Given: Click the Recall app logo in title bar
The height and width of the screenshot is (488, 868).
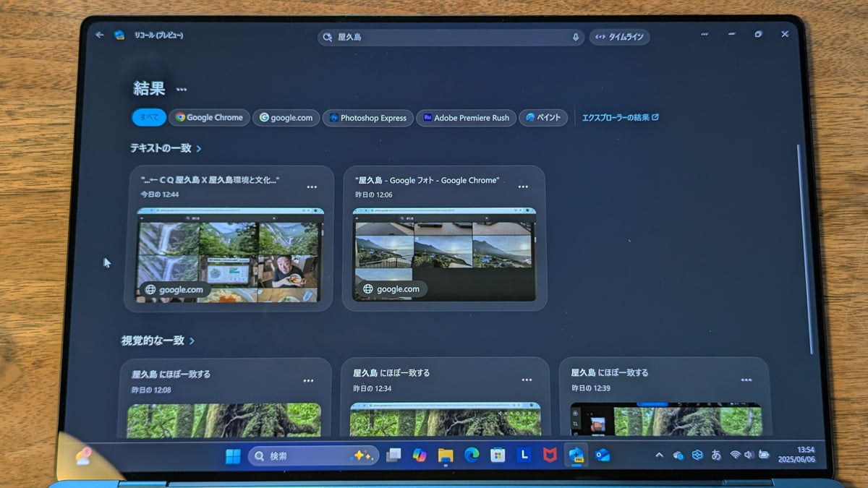Looking at the screenshot, I should 120,35.
